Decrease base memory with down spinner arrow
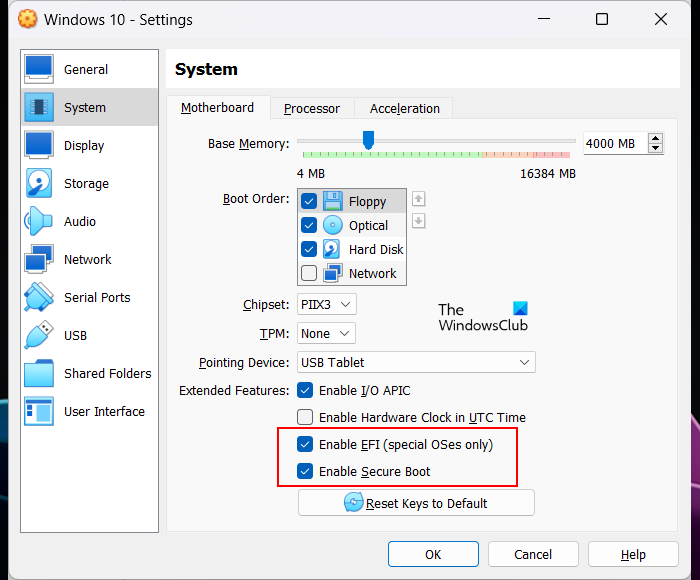This screenshot has height=580, width=700. 655,149
